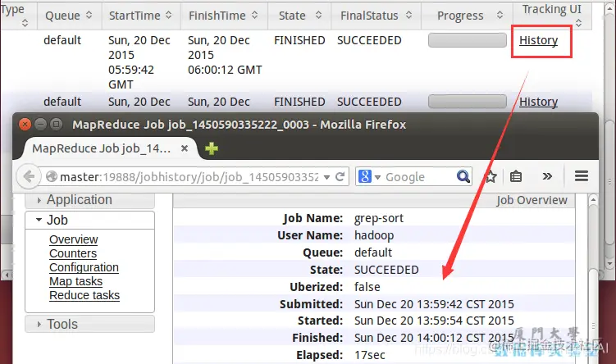Open the Counters link
The width and height of the screenshot is (616, 364).
73,253
